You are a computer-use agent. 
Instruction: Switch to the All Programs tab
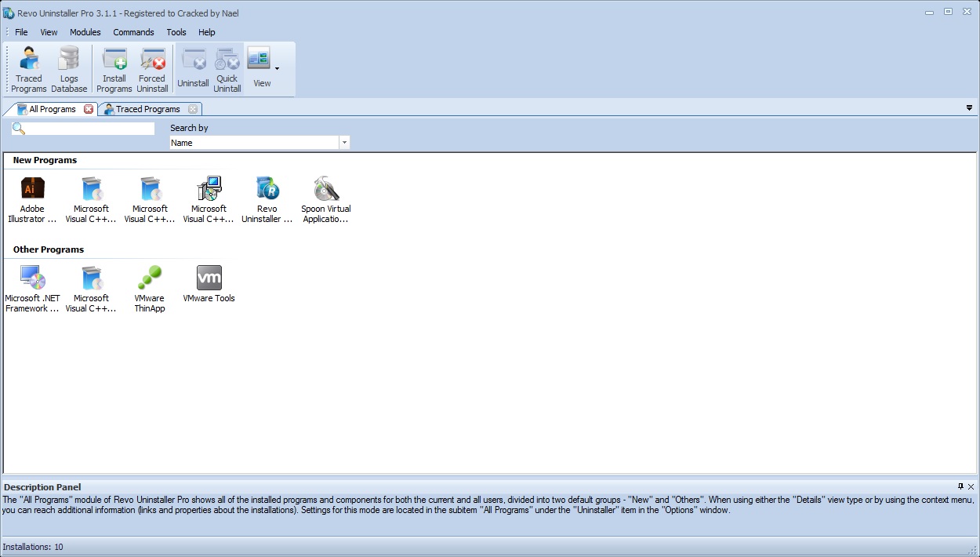point(52,109)
